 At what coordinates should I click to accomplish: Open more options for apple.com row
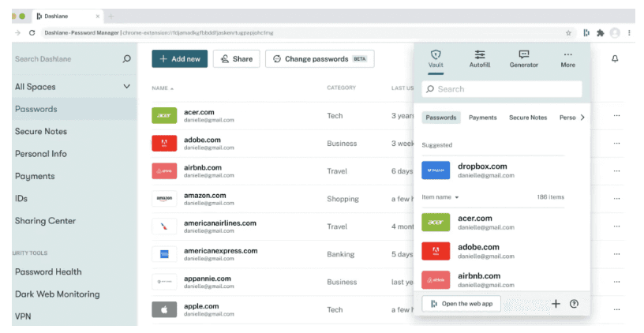point(616,309)
